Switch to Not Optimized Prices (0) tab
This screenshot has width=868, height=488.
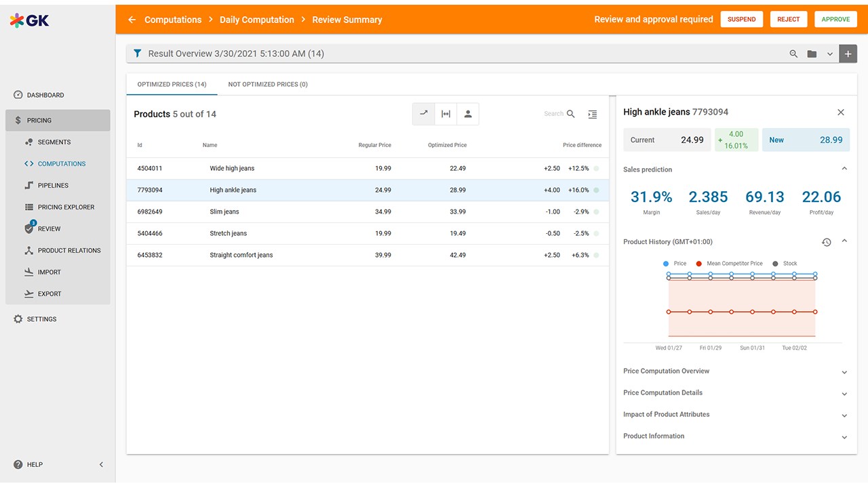point(268,85)
